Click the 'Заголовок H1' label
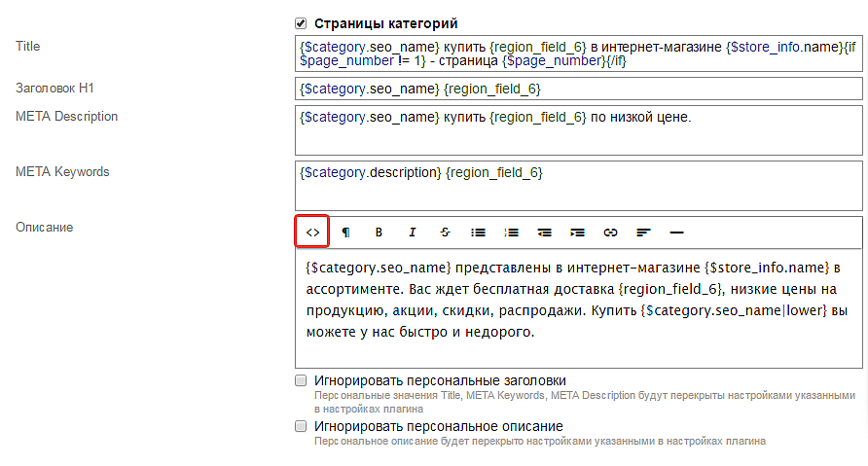 click(54, 89)
